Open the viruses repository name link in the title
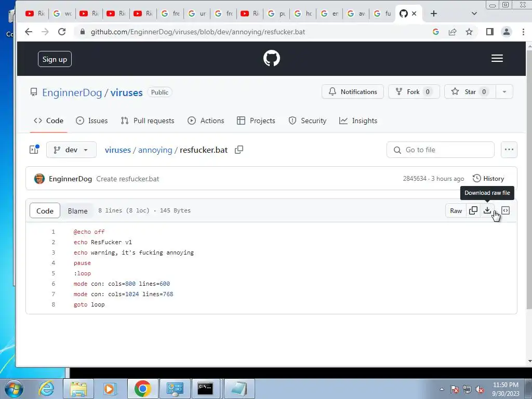The width and height of the screenshot is (532, 399). pyautogui.click(x=127, y=92)
